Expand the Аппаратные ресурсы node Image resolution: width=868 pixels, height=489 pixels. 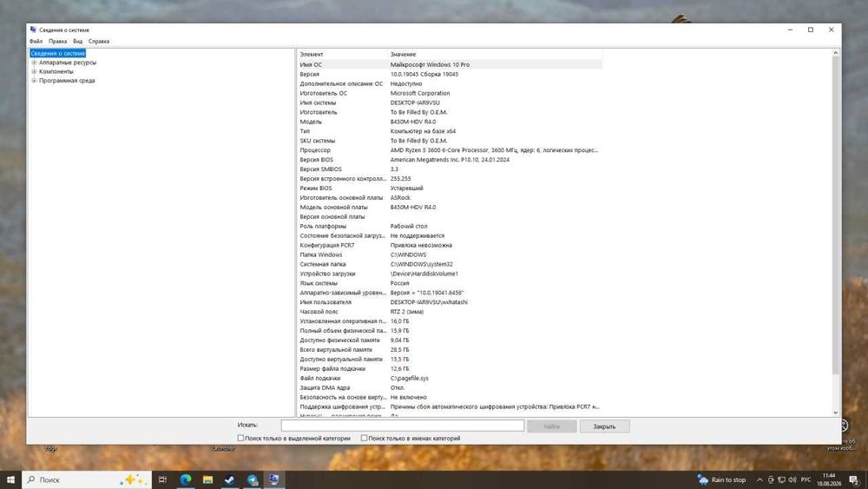(x=34, y=63)
